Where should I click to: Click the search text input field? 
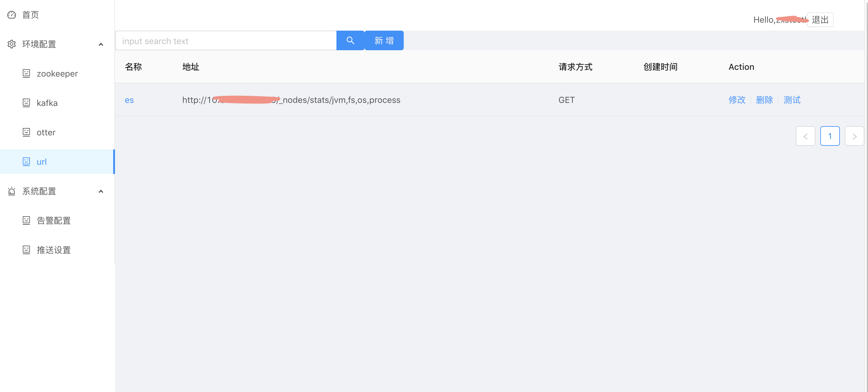pyautogui.click(x=226, y=41)
